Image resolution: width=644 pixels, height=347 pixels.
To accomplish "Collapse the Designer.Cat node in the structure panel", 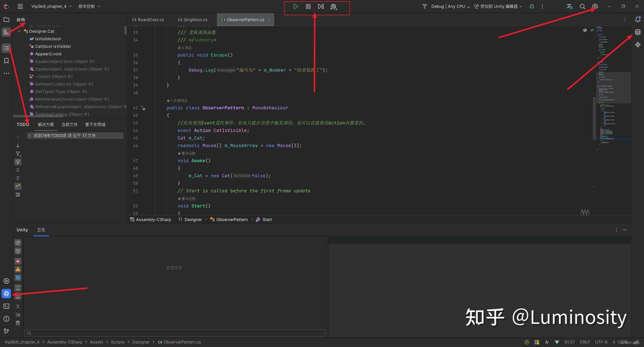I will tap(19, 31).
